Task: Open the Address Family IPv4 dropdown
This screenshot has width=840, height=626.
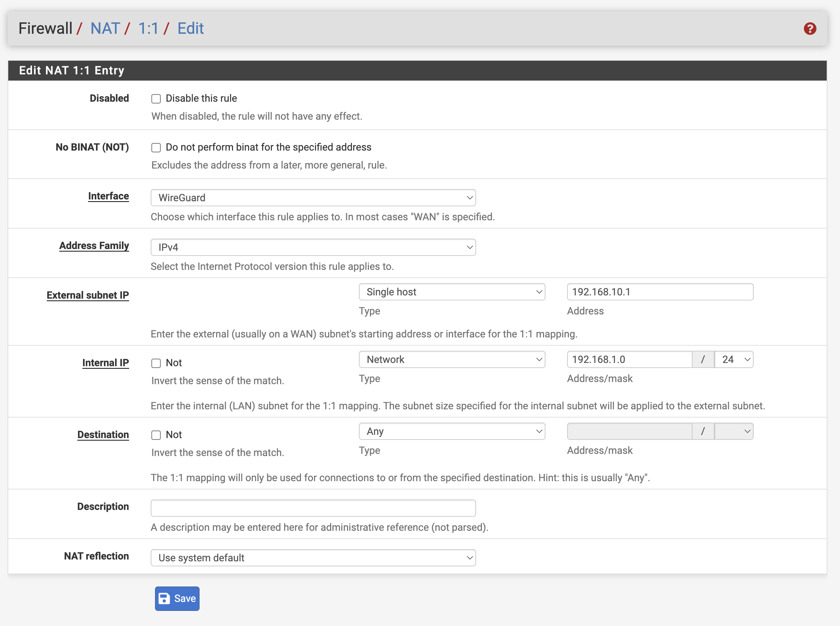Action: coord(313,248)
